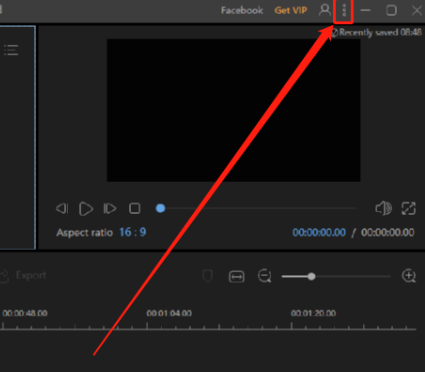Zoom in the timeline with plus magnifier
The image size is (425, 372).
click(x=409, y=276)
